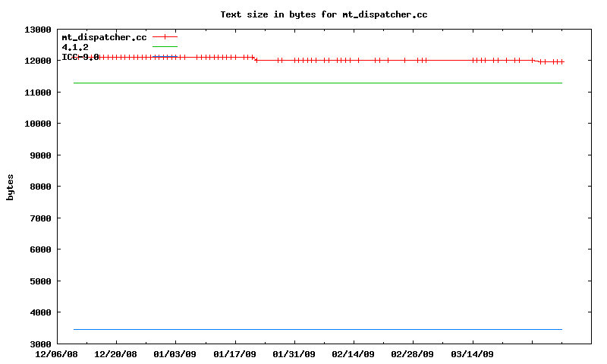Click the 'bytes' y-axis label
This screenshot has height=364, width=607.
tap(11, 187)
